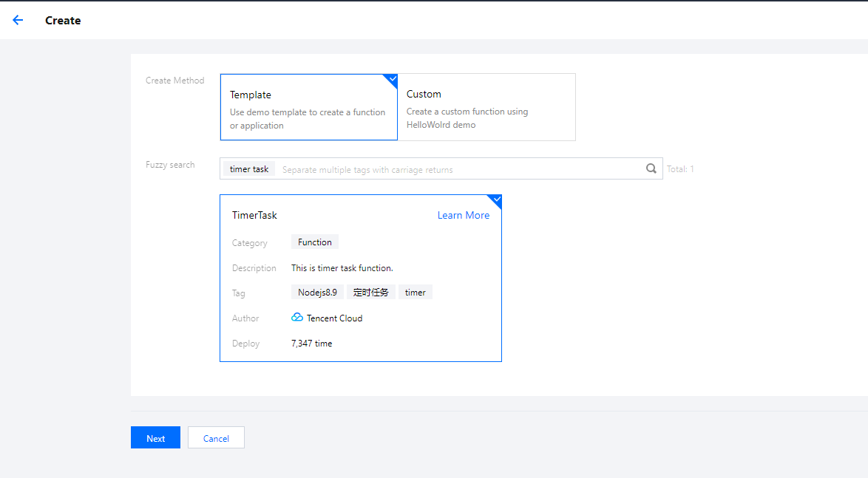Click the Tencent Cloud author name
Viewport: 868px width, 478px height.
[334, 318]
